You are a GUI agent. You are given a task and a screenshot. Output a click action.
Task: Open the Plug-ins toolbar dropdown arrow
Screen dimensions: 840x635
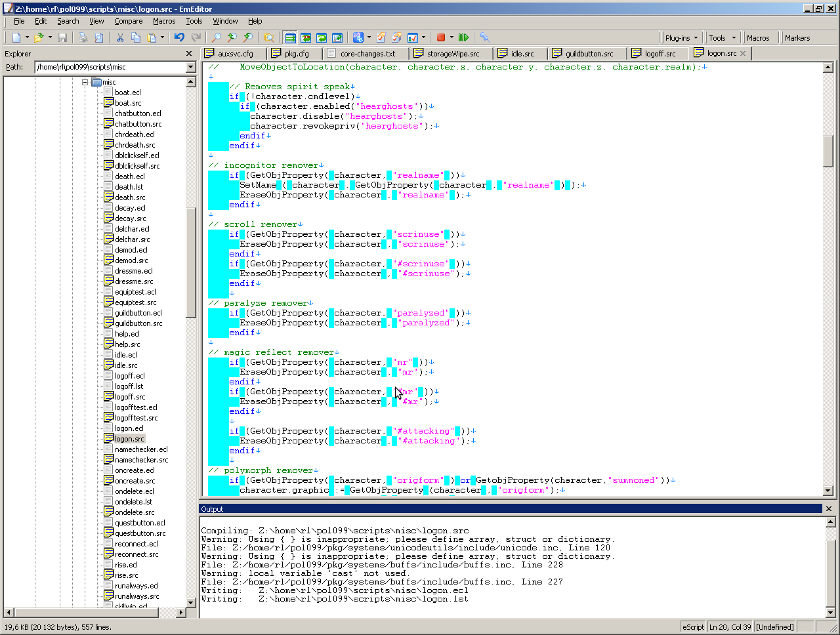tap(696, 37)
